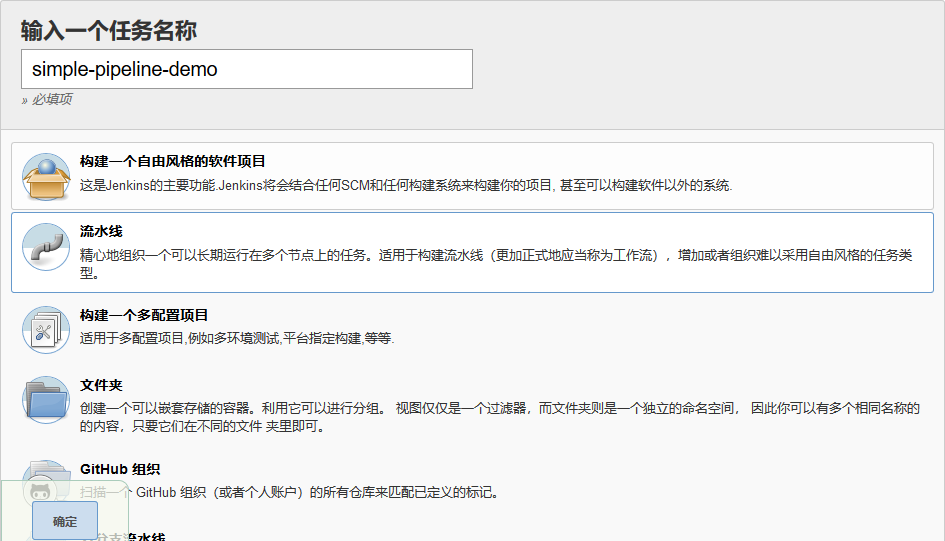Image resolution: width=945 pixels, height=541 pixels.
Task: Click the GitHub organization description text
Action: [290, 493]
